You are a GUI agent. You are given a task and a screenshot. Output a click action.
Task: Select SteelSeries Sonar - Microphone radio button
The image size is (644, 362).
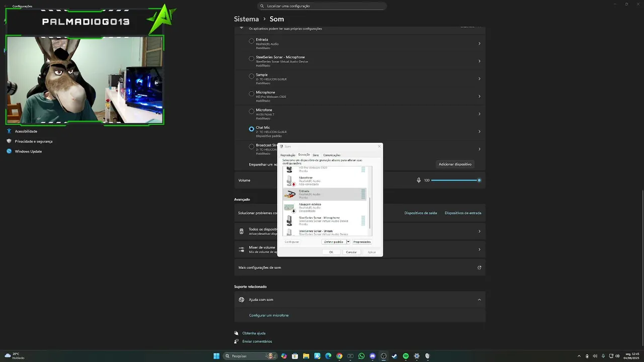pos(252,58)
